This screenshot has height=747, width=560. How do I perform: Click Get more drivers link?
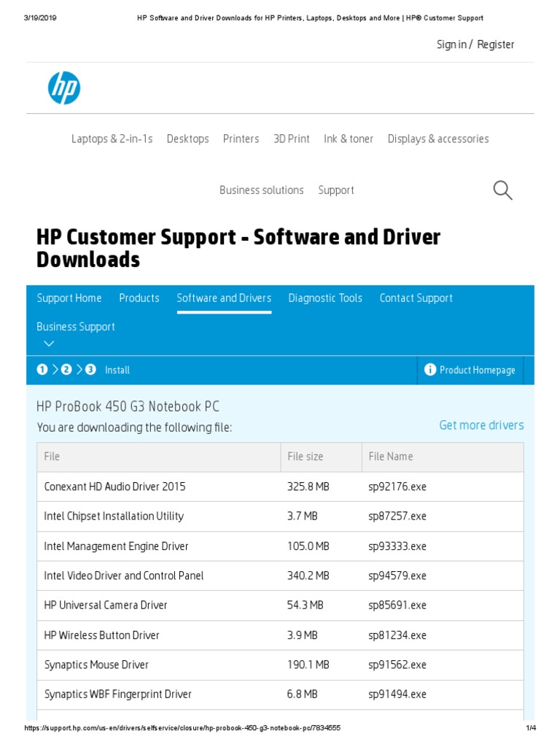[x=481, y=425]
